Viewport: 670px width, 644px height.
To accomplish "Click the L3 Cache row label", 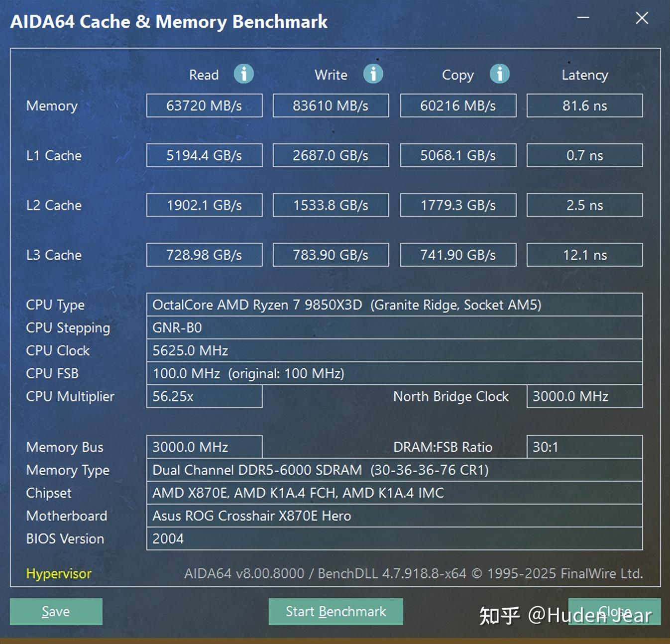I will point(54,255).
